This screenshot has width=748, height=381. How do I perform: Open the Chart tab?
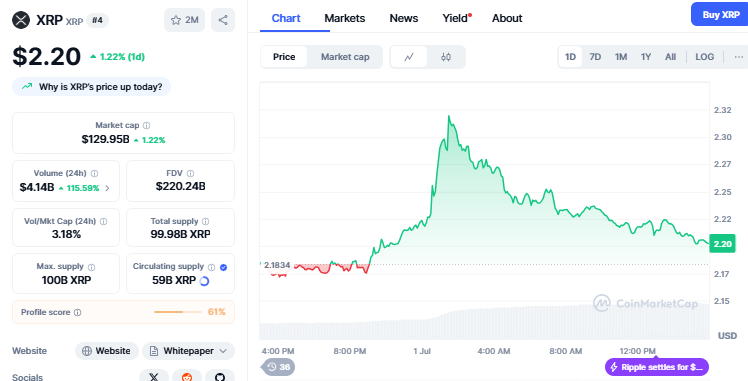point(286,19)
